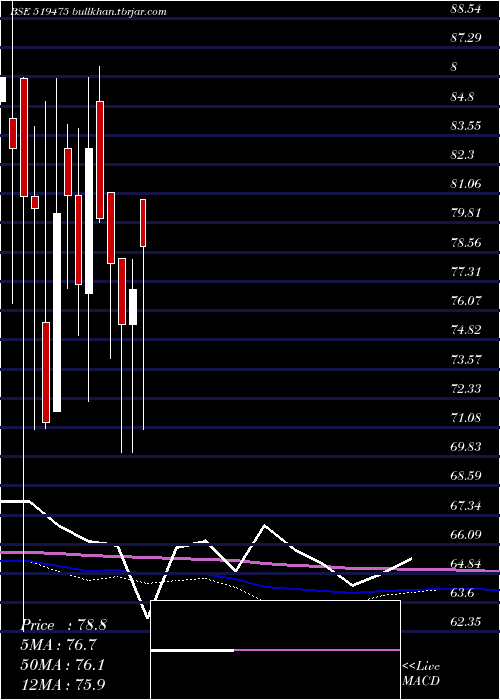Click the 78.56 price axis label

pos(466,243)
